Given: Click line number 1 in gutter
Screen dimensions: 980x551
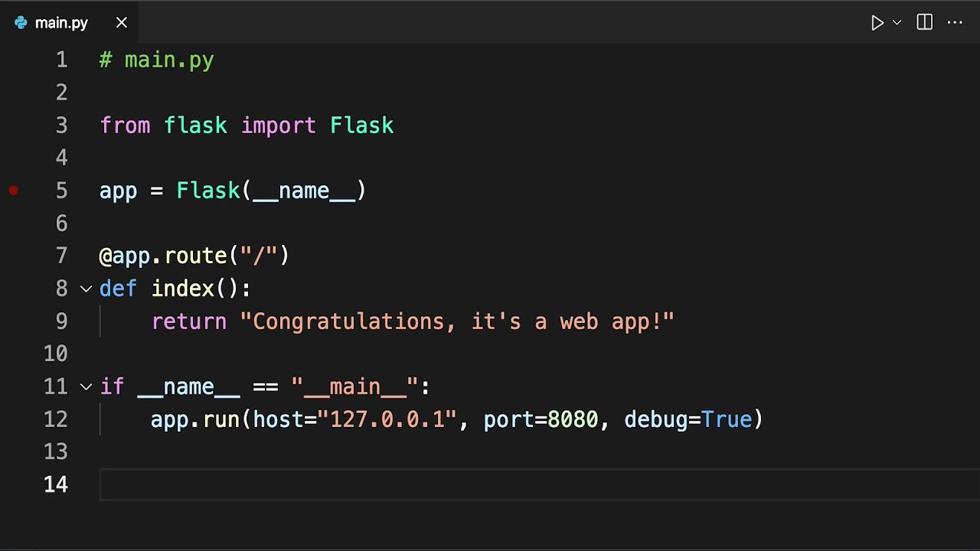Looking at the screenshot, I should coord(61,60).
